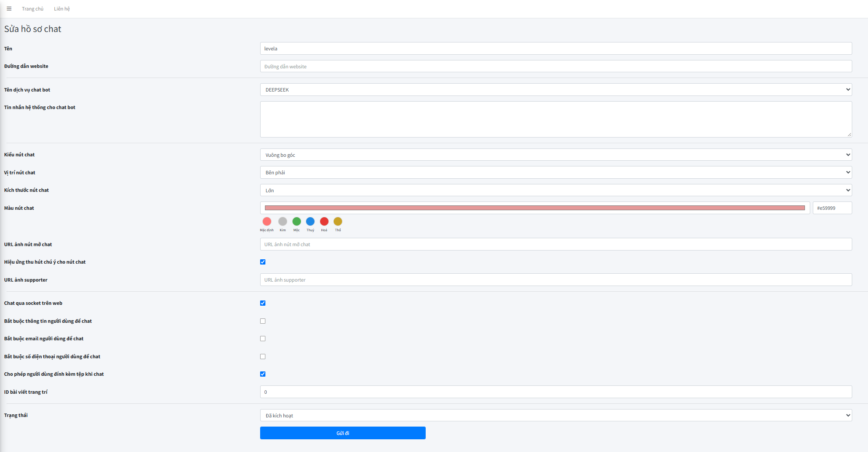
Task: Click the #e59999 hex color field
Action: [832, 208]
